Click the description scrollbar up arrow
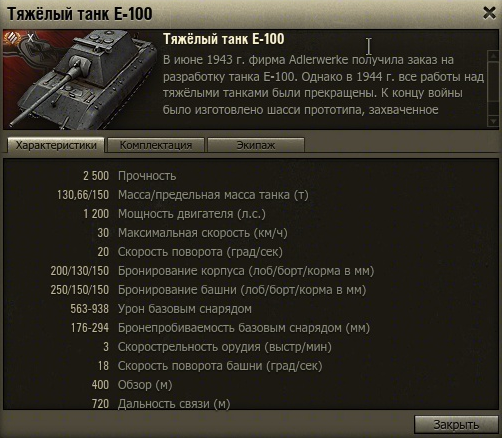The width and height of the screenshot is (503, 438). click(x=493, y=56)
